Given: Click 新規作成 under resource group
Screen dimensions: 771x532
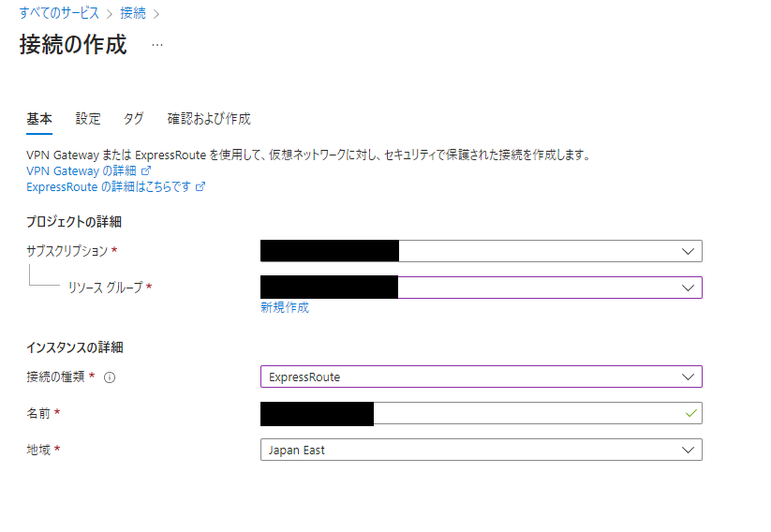Looking at the screenshot, I should [x=285, y=307].
